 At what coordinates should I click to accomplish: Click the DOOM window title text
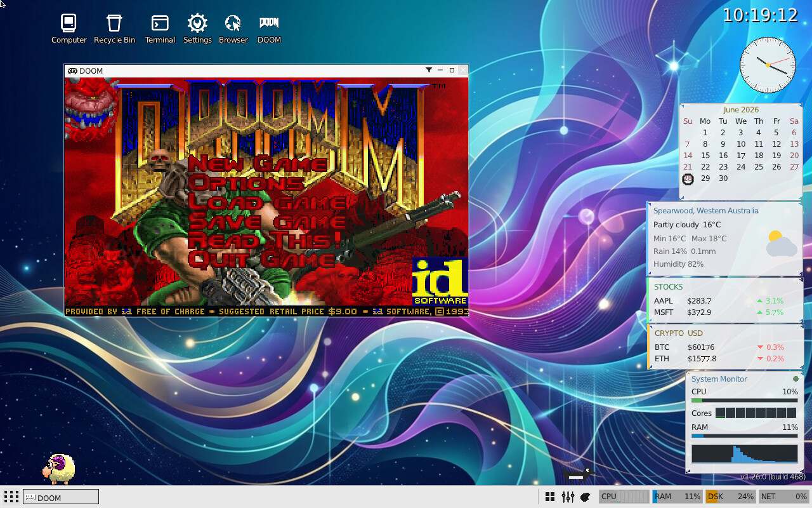(x=91, y=70)
